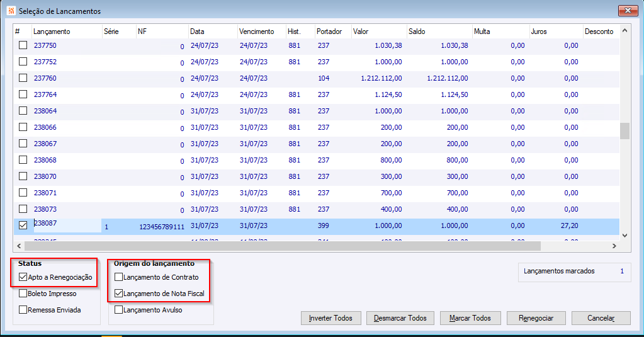Enable Lançamento Avulso origin filter
644x337 pixels.
[119, 310]
